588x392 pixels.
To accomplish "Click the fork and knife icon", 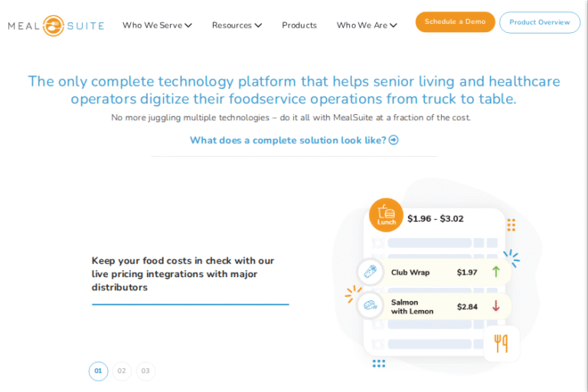I will 501,344.
